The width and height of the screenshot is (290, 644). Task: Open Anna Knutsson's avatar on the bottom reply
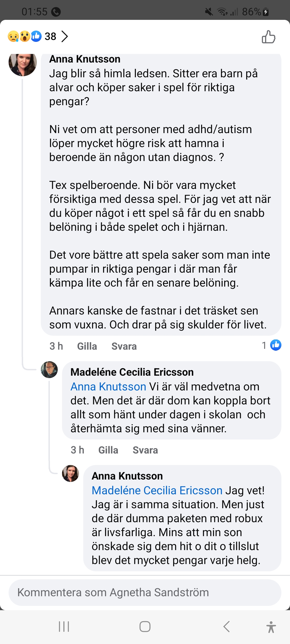coord(70,474)
